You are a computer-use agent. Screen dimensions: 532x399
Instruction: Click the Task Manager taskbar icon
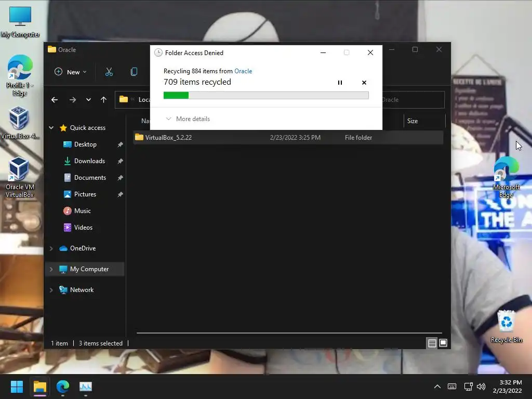click(86, 387)
